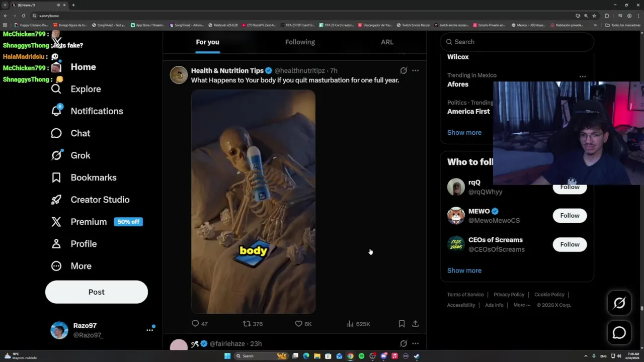644x362 pixels.
Task: Switch to the ARL tab
Action: pos(387,42)
